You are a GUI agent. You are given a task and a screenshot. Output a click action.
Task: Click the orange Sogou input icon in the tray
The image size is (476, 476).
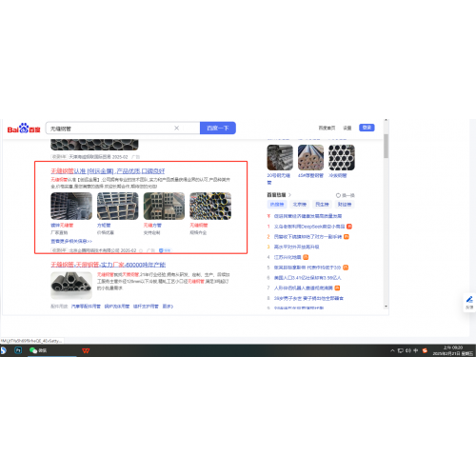tap(425, 350)
